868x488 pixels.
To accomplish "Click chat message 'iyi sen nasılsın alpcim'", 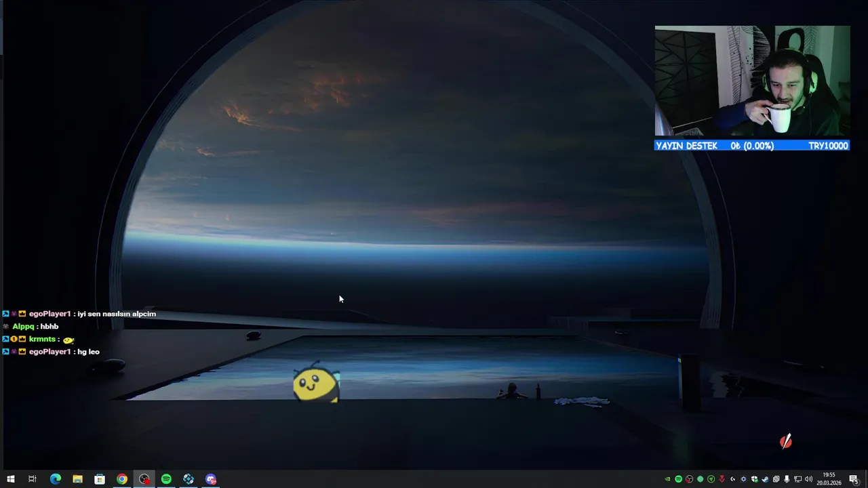I will [x=117, y=314].
